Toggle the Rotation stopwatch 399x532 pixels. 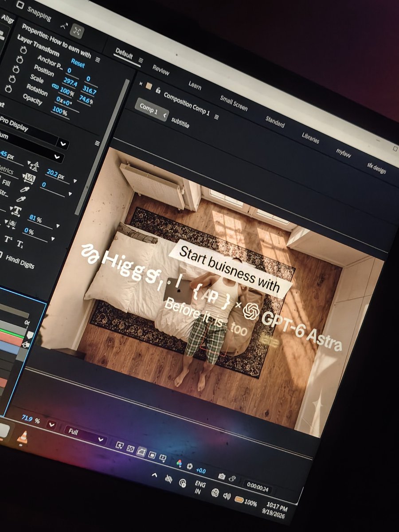click(x=12, y=79)
